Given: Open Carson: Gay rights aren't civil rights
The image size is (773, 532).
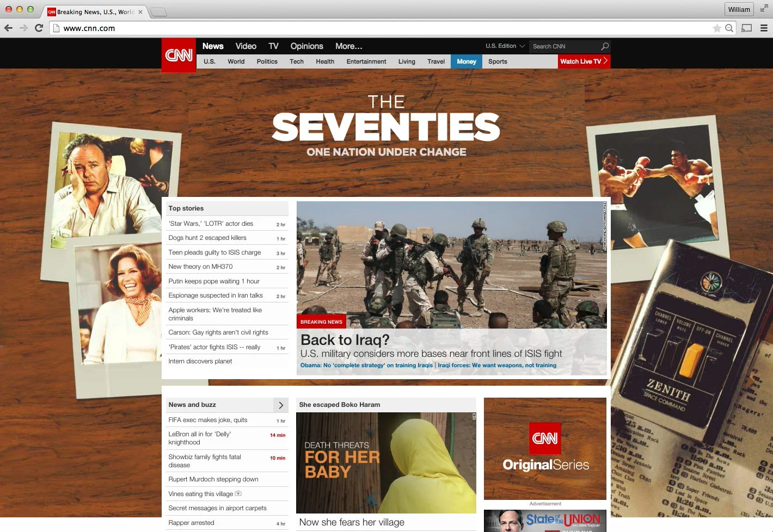Looking at the screenshot, I should (x=218, y=332).
